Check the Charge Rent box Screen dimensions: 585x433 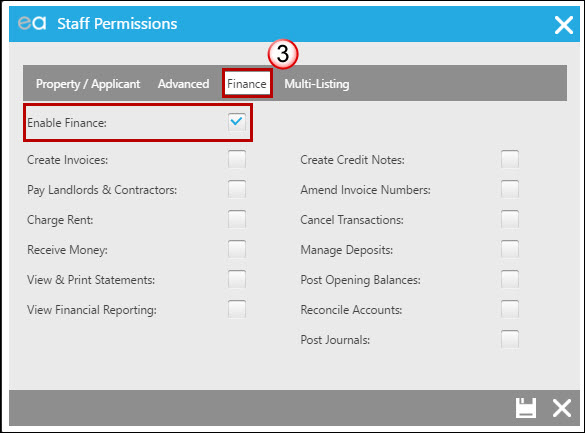pos(237,219)
